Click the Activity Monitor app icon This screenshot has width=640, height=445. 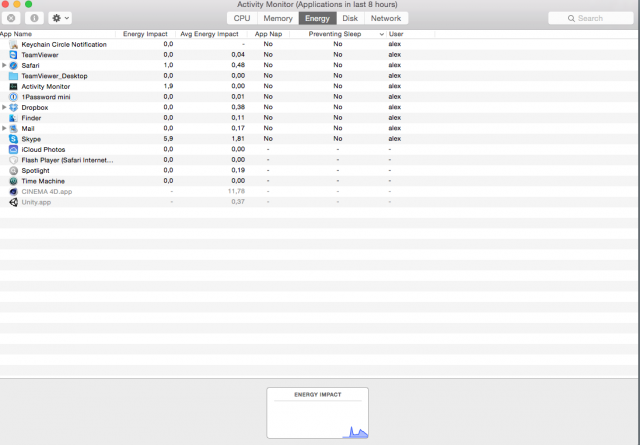[x=13, y=87]
